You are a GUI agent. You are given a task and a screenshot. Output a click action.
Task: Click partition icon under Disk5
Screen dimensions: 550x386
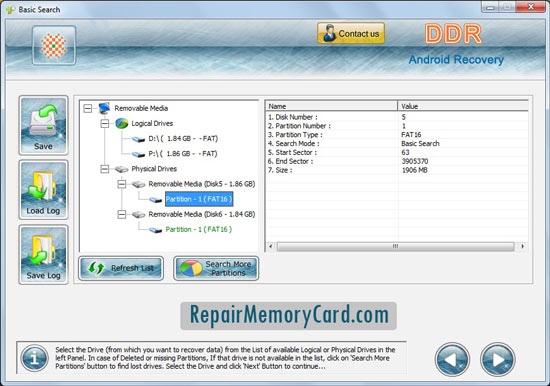coord(155,200)
